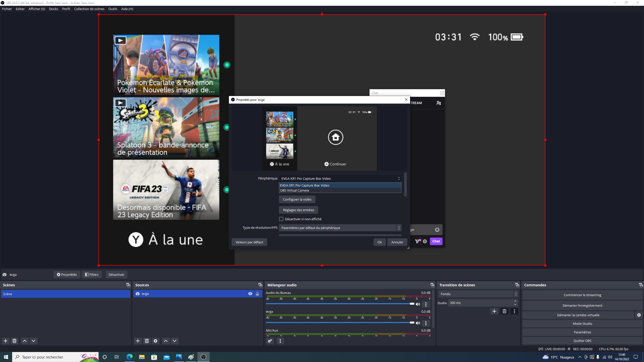Undock the Scènes panel icon
This screenshot has height=362, width=644.
128,285
